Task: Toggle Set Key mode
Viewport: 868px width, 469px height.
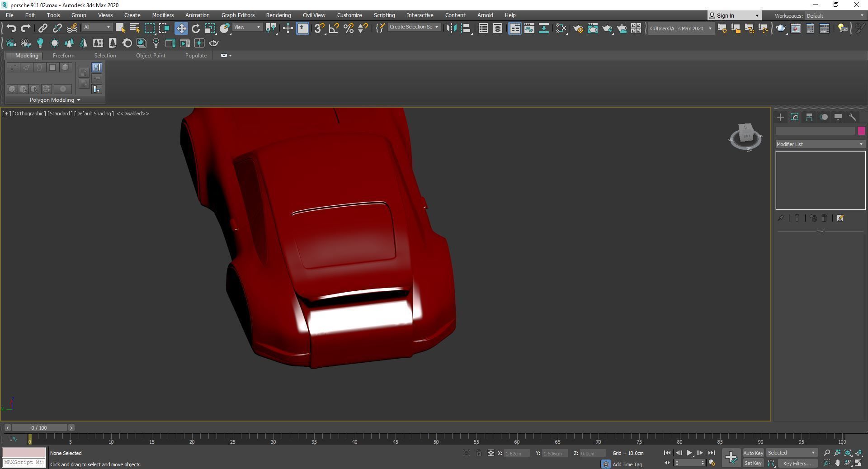Action: point(753,463)
